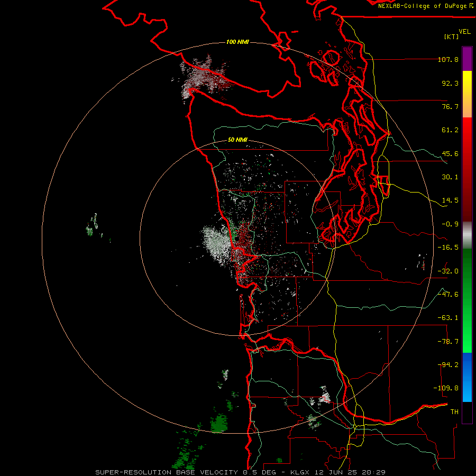The height and width of the screenshot is (476, 476).
Task: Click the red segment of color bar
Action: pyautogui.click(x=467, y=169)
